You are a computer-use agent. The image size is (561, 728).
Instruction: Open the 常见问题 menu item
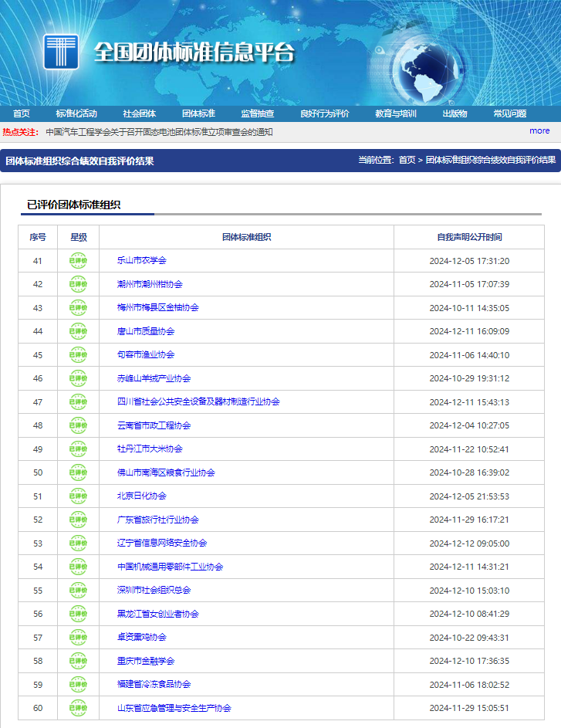(510, 113)
